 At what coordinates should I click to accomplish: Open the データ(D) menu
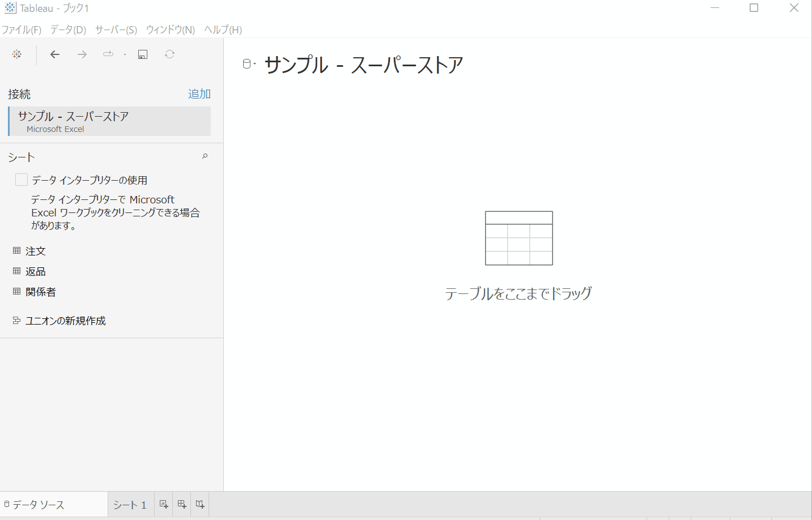click(68, 29)
